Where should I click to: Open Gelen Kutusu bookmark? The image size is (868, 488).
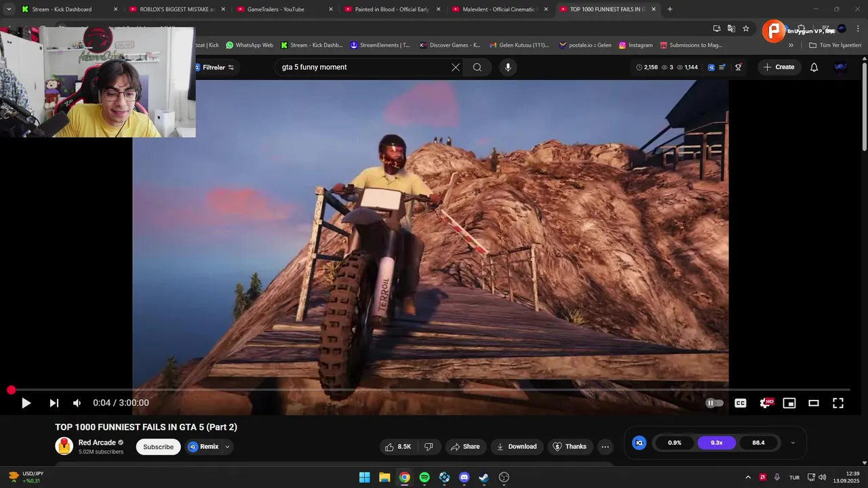tap(519, 45)
